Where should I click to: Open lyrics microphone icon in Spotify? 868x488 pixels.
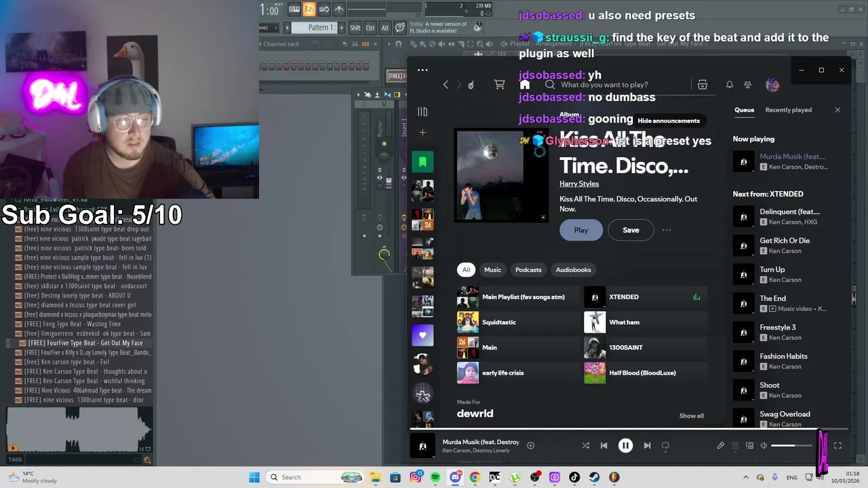720,445
